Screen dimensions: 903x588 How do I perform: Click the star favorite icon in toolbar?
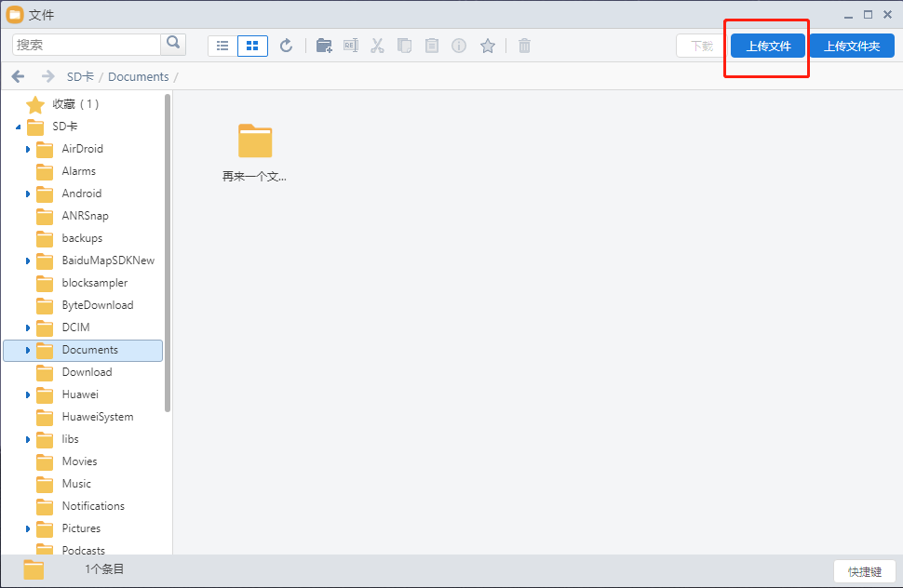coord(487,46)
